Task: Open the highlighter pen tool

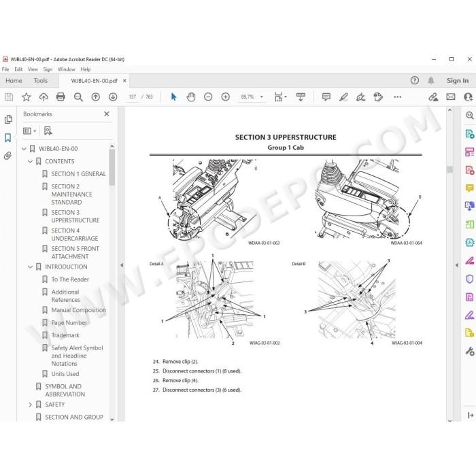Action: [x=343, y=97]
